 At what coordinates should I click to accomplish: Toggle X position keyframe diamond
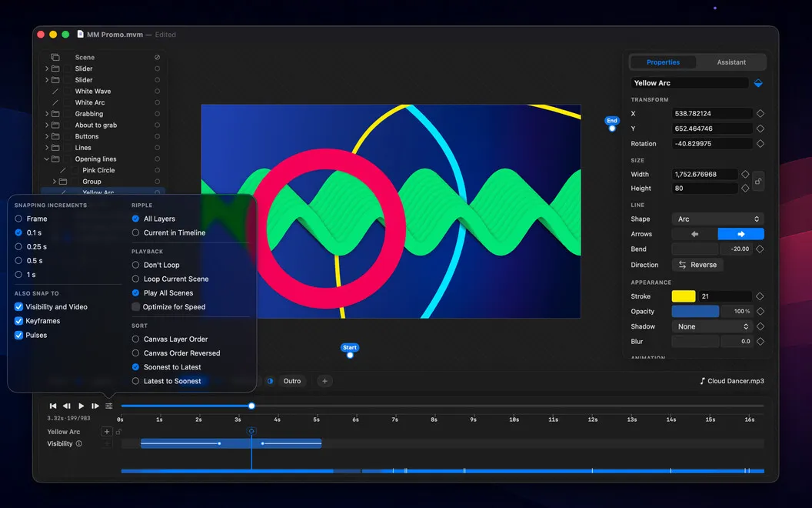(x=760, y=113)
